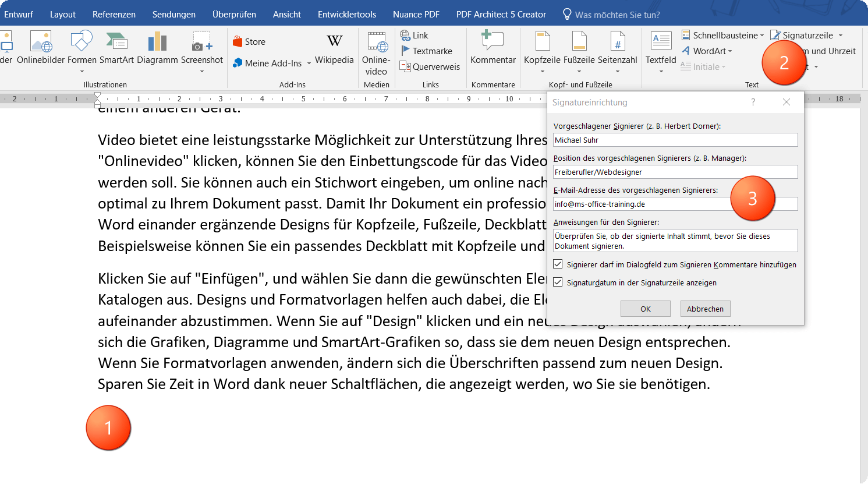
Task: Add a Kommentar to the document
Action: click(x=493, y=48)
